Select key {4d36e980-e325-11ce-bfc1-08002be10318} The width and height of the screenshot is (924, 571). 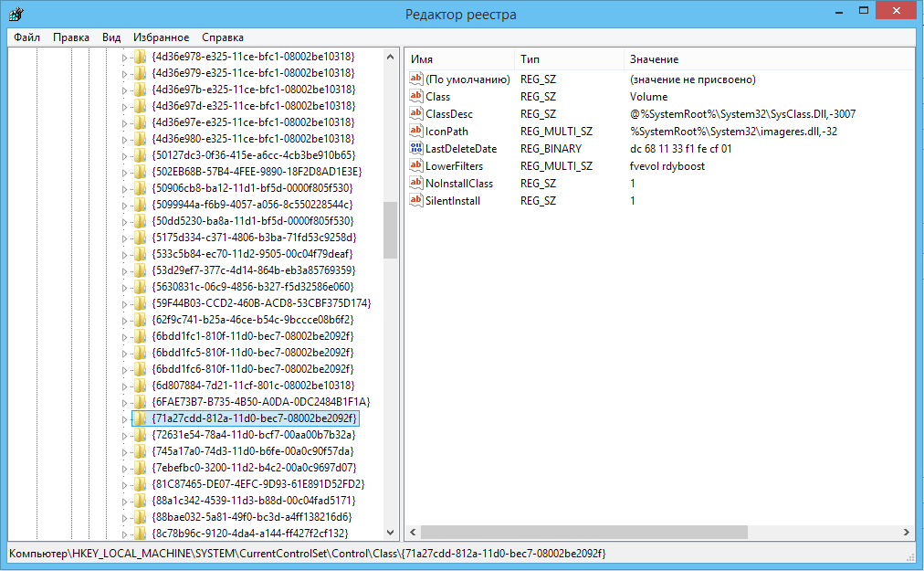pos(254,139)
